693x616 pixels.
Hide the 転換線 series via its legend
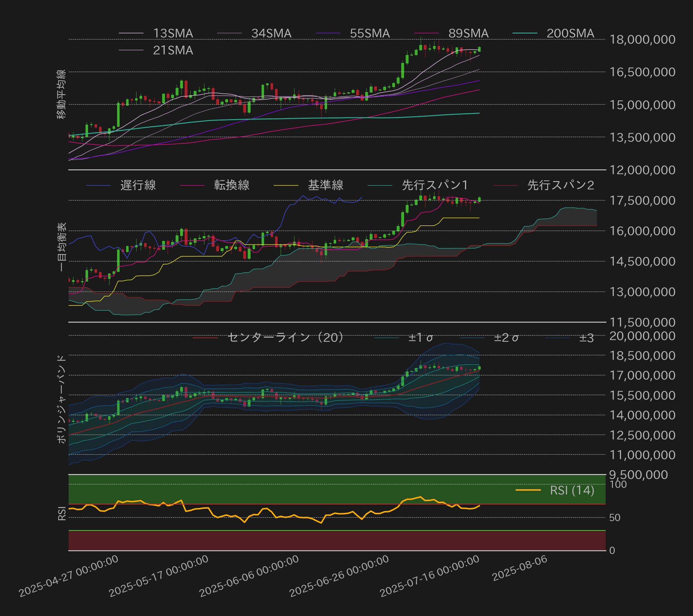click(x=193, y=186)
